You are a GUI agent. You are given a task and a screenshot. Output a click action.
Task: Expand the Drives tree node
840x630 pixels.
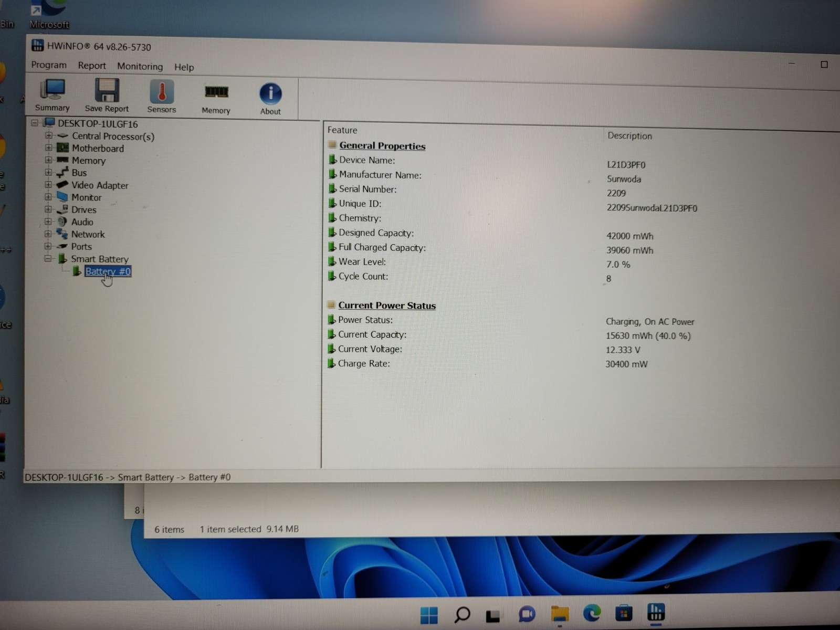click(48, 209)
